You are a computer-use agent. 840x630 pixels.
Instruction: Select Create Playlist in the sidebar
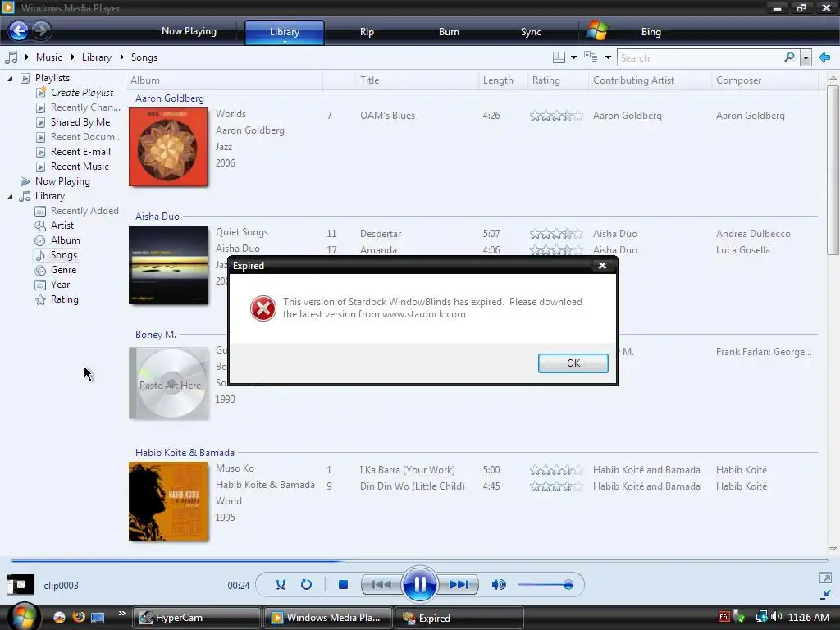[82, 93]
